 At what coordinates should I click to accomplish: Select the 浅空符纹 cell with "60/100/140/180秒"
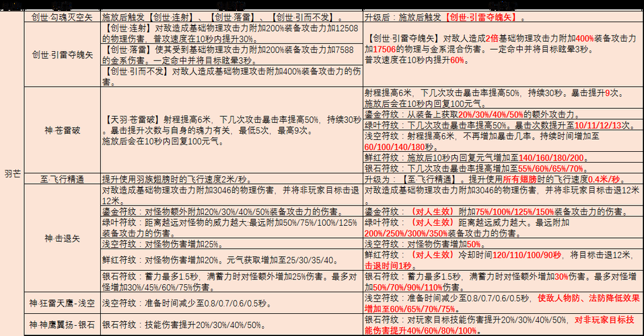(x=503, y=141)
